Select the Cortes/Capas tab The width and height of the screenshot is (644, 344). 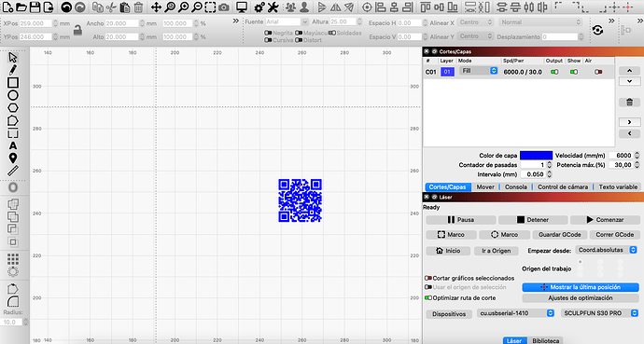click(448, 187)
